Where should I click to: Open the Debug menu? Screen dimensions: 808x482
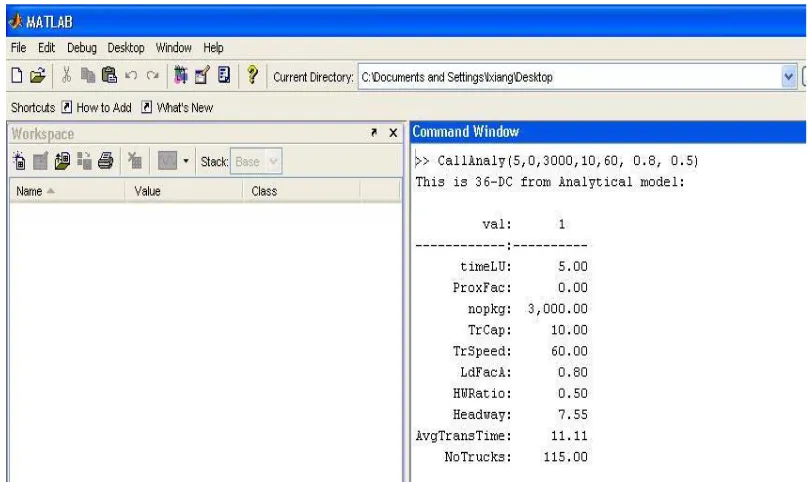pyautogui.click(x=82, y=48)
